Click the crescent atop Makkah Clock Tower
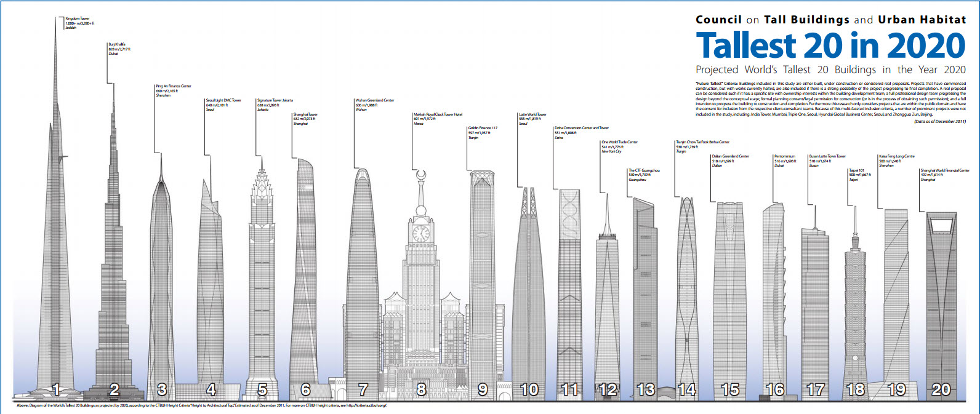Screen dimensions: 980x414 421,176
